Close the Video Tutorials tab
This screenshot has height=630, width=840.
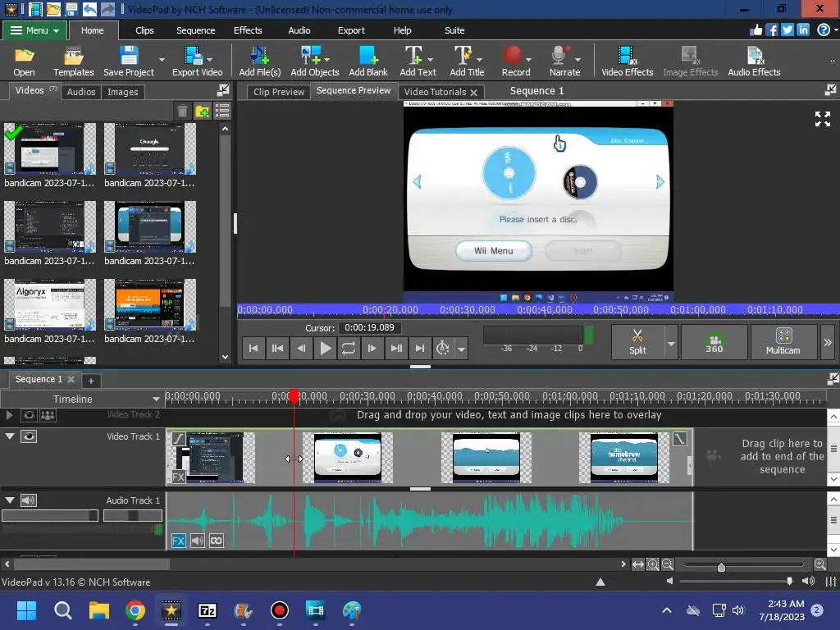473,92
